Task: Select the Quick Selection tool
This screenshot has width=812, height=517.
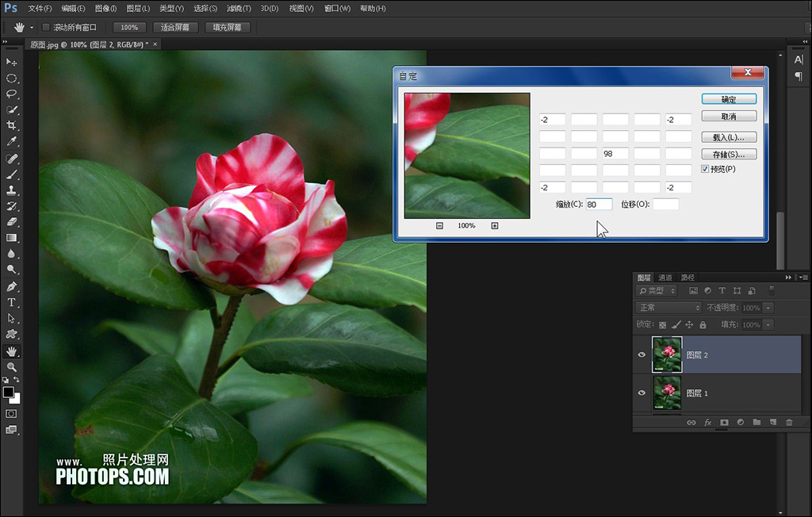Action: pyautogui.click(x=11, y=110)
